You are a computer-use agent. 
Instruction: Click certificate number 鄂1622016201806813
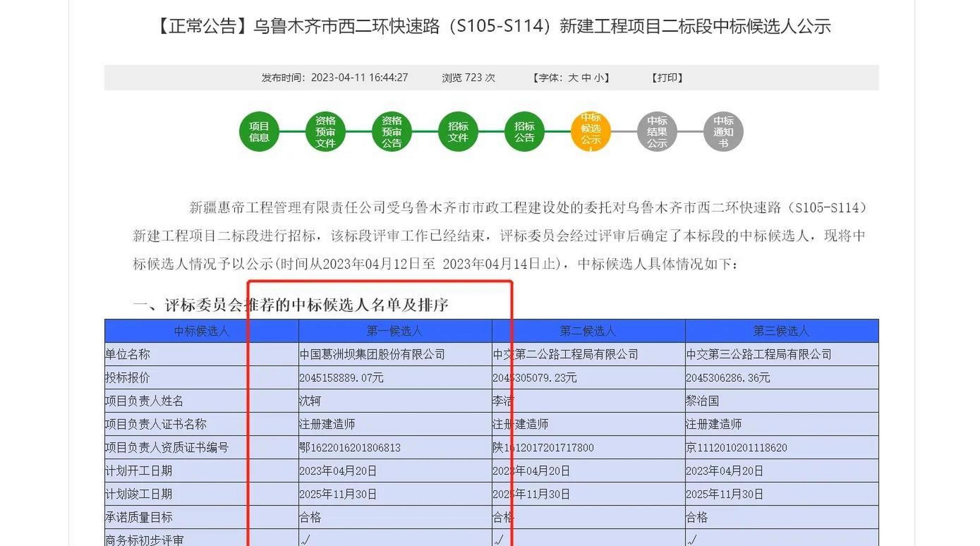coord(350,447)
